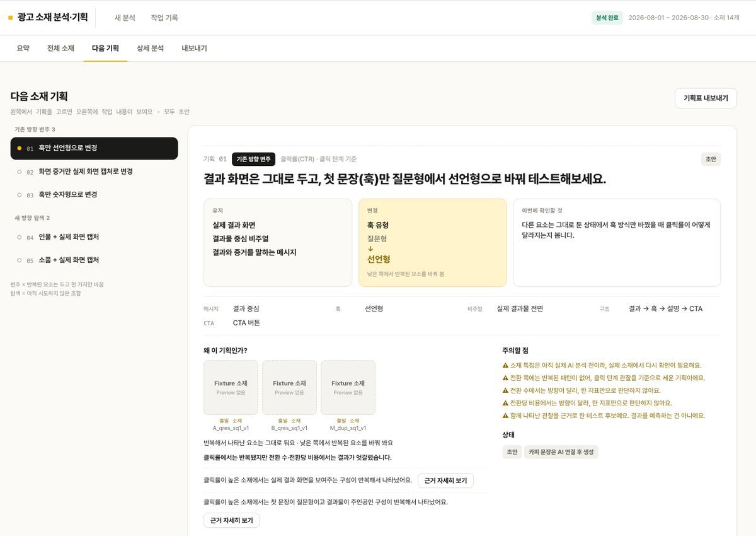Click the 클릭률(CTR) · 클릭 단계 기준 label
This screenshot has width=756, height=536.
pyautogui.click(x=318, y=160)
